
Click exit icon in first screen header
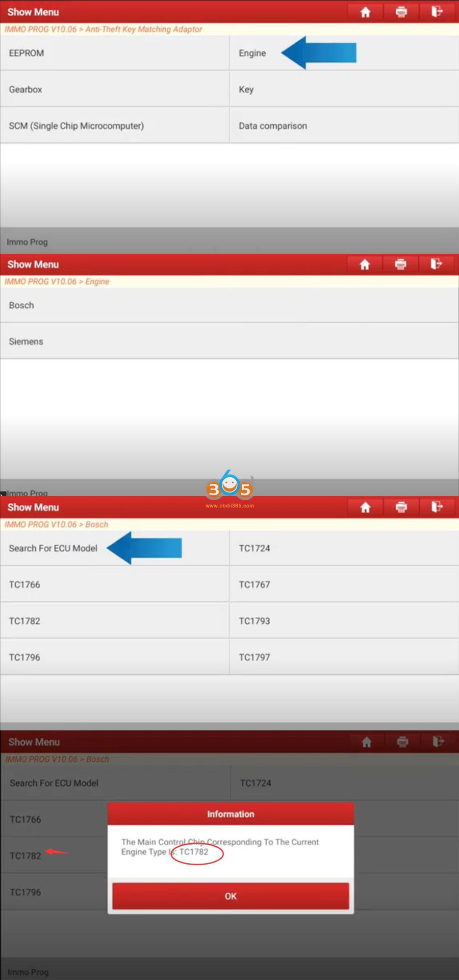coord(437,12)
